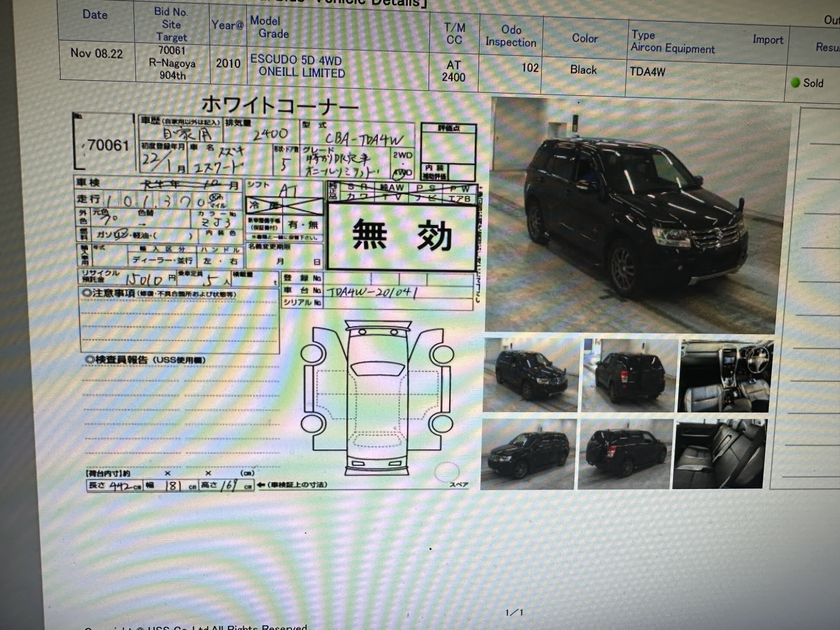Open the front-left angle thumbnail photo
The height and width of the screenshot is (630, 840).
tap(531, 375)
